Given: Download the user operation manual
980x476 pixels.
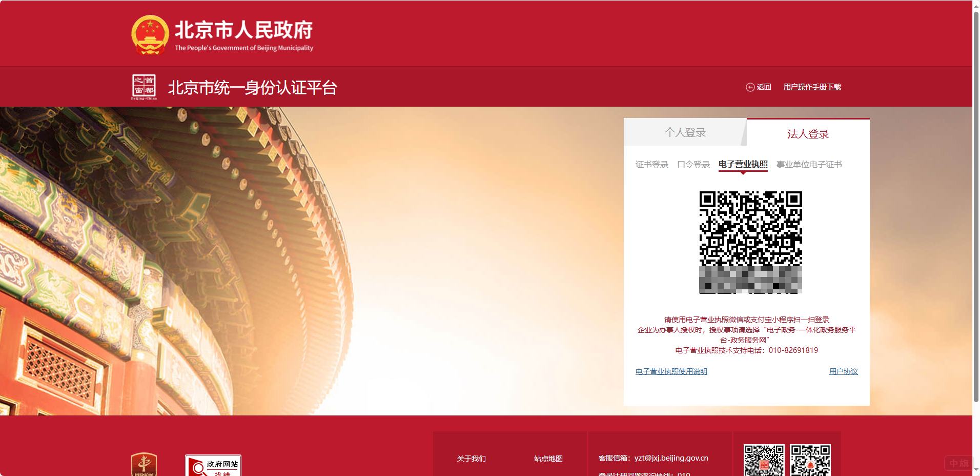Looking at the screenshot, I should tap(812, 87).
